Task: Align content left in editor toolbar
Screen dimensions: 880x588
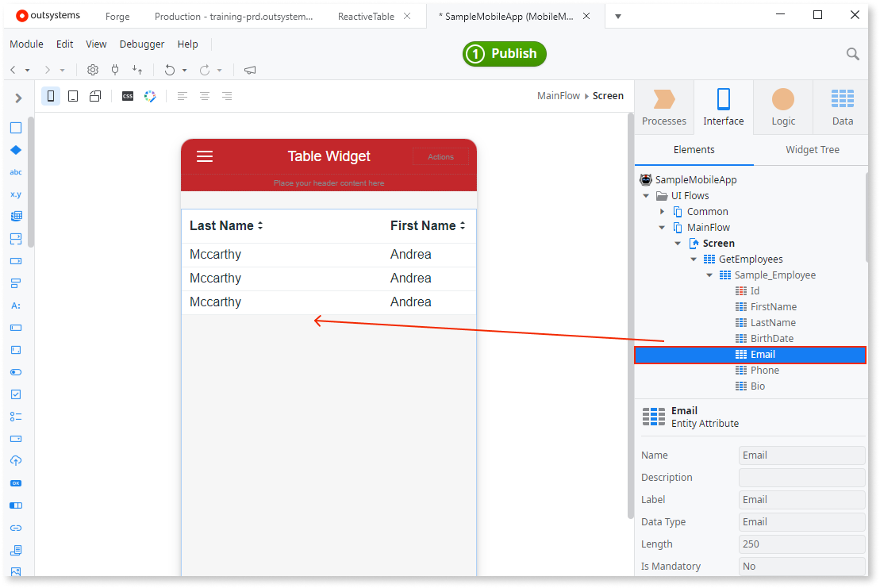Action: [x=183, y=96]
